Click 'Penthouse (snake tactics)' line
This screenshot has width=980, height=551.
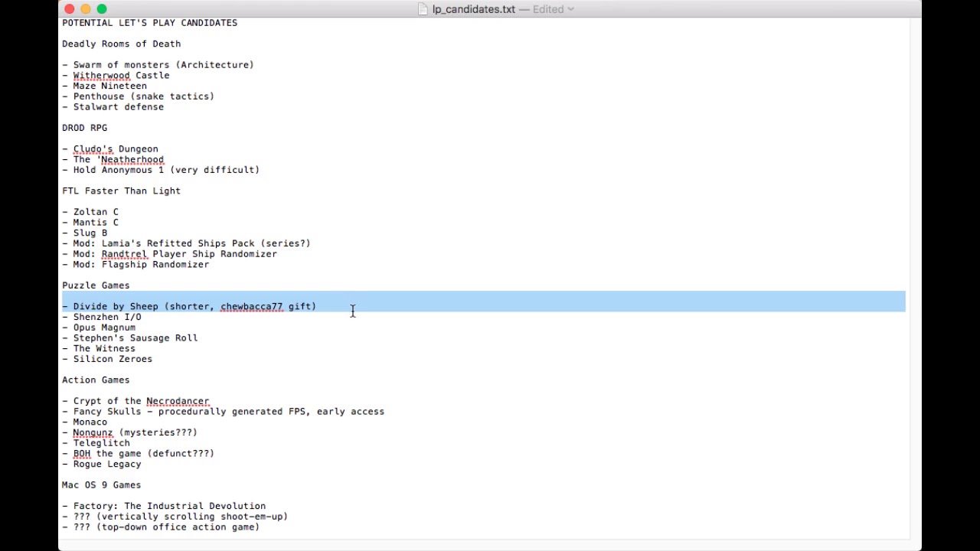(138, 96)
